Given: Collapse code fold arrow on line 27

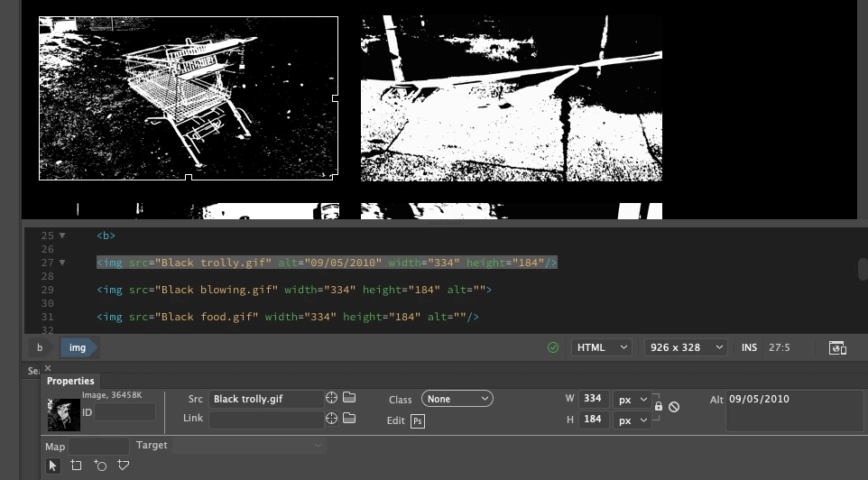Looking at the screenshot, I should click(x=62, y=263).
